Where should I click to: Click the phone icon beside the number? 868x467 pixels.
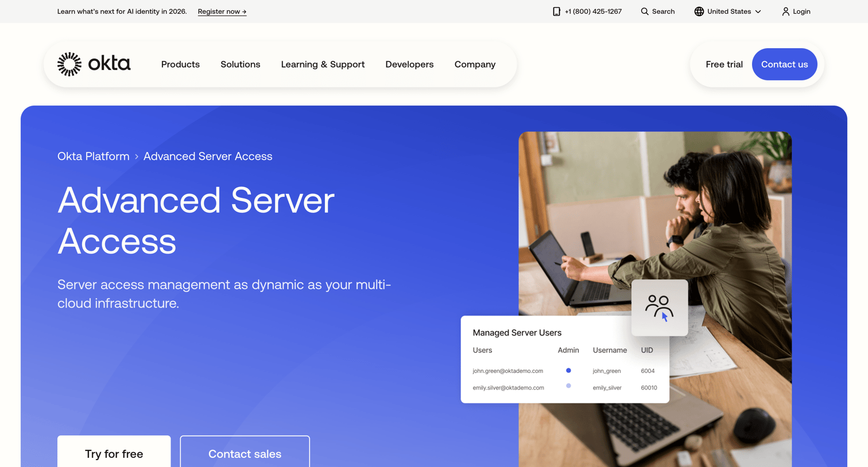pyautogui.click(x=556, y=11)
